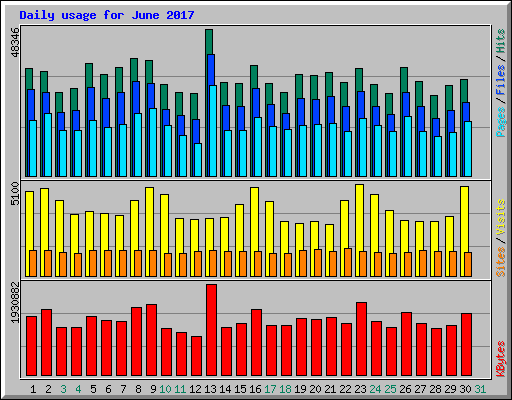
Task: Click the yellow Visits bar for day 21
Action: (329, 238)
